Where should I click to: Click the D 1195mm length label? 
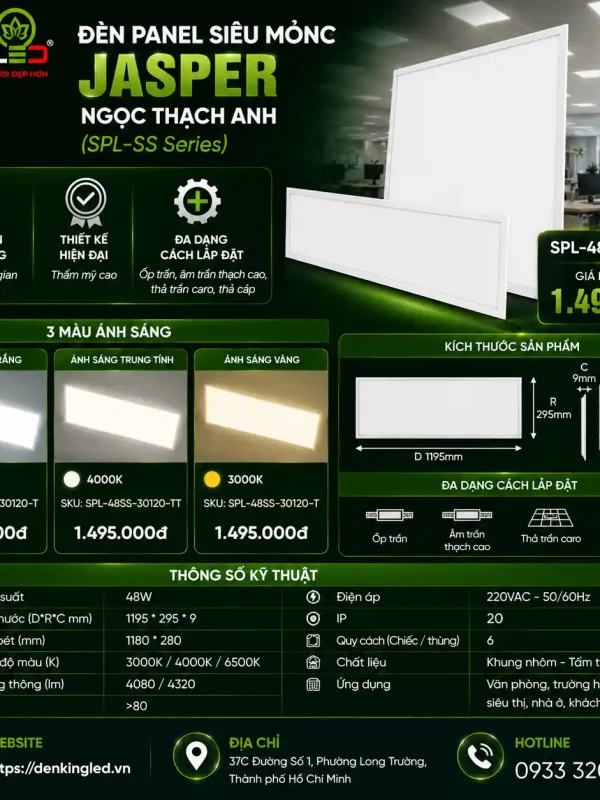pos(438,457)
